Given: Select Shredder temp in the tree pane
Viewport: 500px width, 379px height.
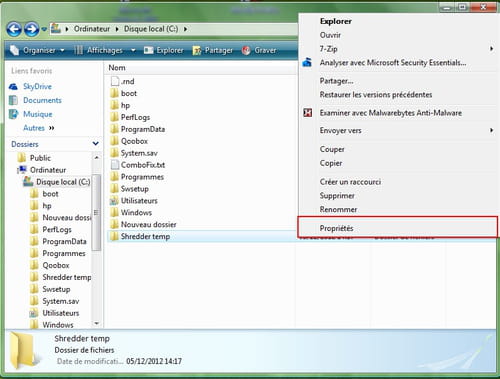Looking at the screenshot, I should pos(66,277).
